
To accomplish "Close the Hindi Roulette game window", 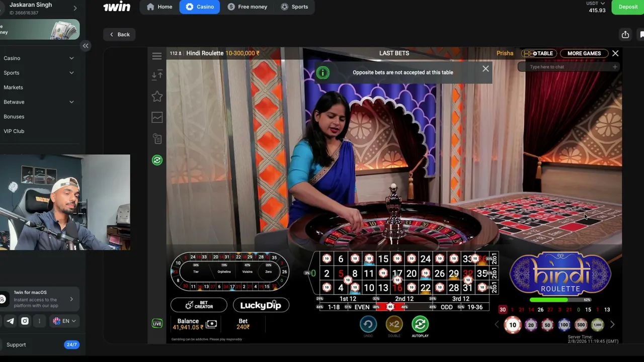I will coord(615,53).
